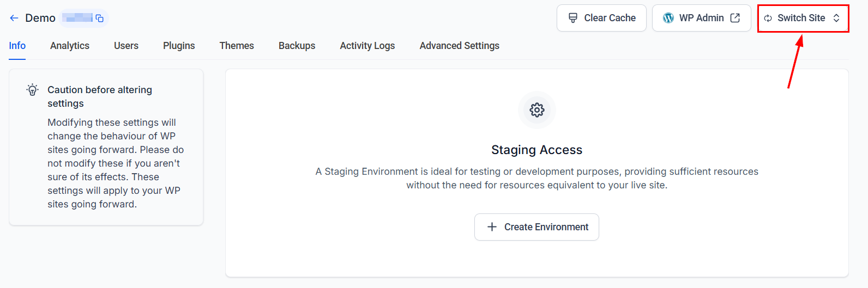Click the lightbulb icon in the caution card

coord(33,90)
